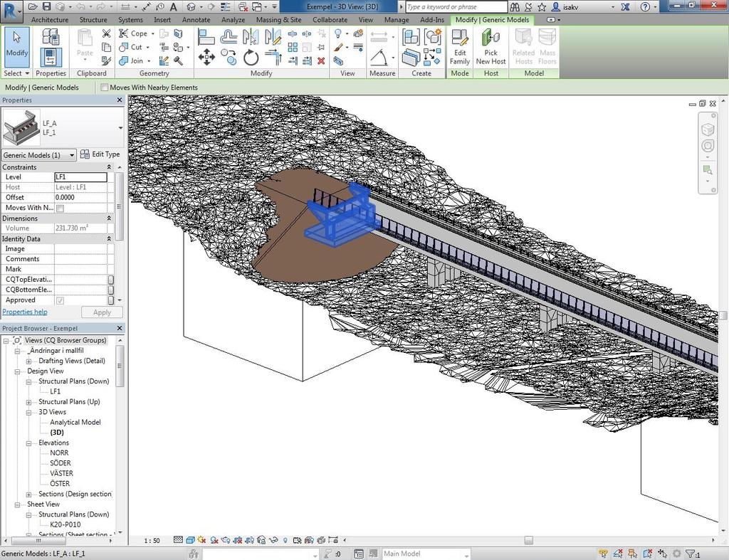Open the Architecture ribbon tab

point(50,19)
